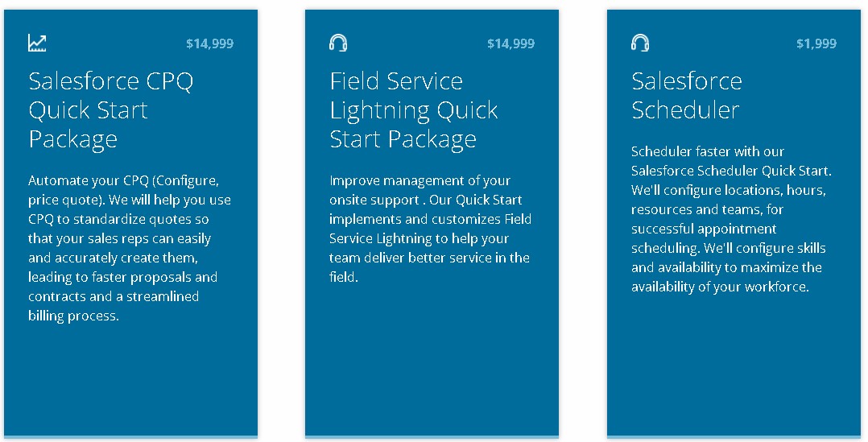
Task: Click 'Start Package' line in Field Service heading
Action: pyautogui.click(x=403, y=138)
